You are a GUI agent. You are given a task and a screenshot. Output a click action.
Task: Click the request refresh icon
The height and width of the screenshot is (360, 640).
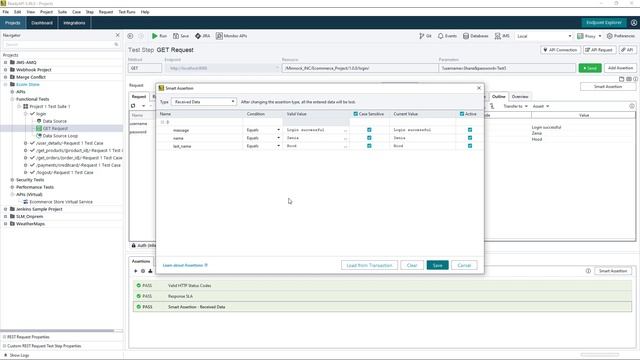133,106
